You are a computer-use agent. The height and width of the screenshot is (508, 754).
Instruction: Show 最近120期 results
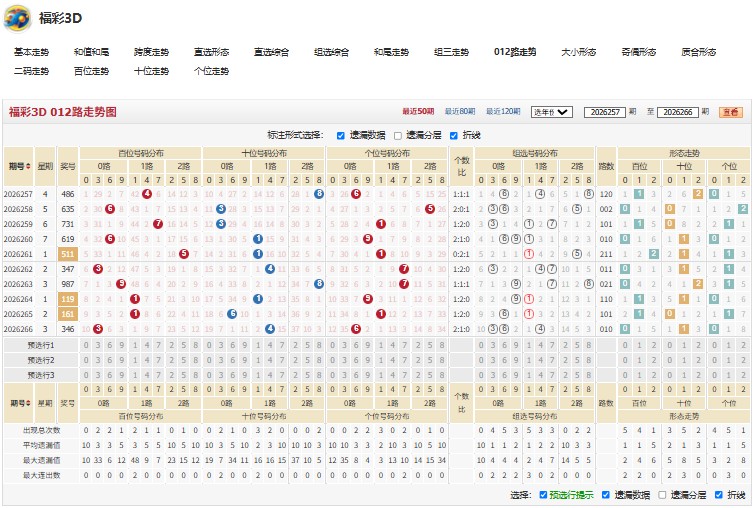[x=503, y=112]
